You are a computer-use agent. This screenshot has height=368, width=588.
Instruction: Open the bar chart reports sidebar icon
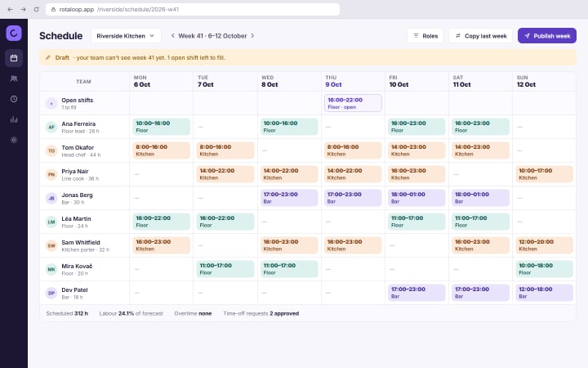coord(14,119)
